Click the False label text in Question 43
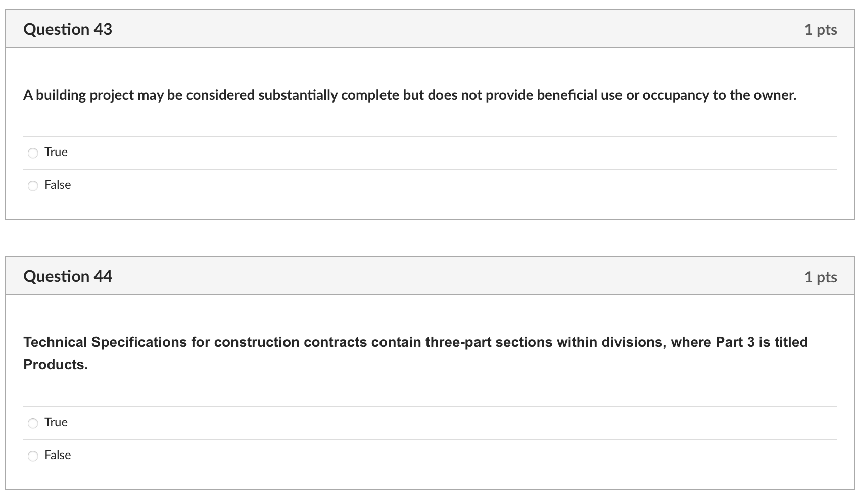Viewport: 856px width, 504px height. click(57, 185)
